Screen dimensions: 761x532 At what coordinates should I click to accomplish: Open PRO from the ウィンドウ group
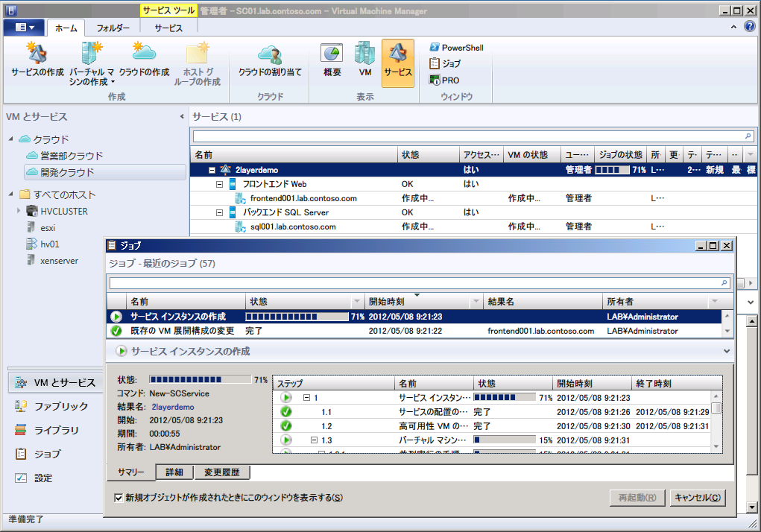tap(447, 80)
